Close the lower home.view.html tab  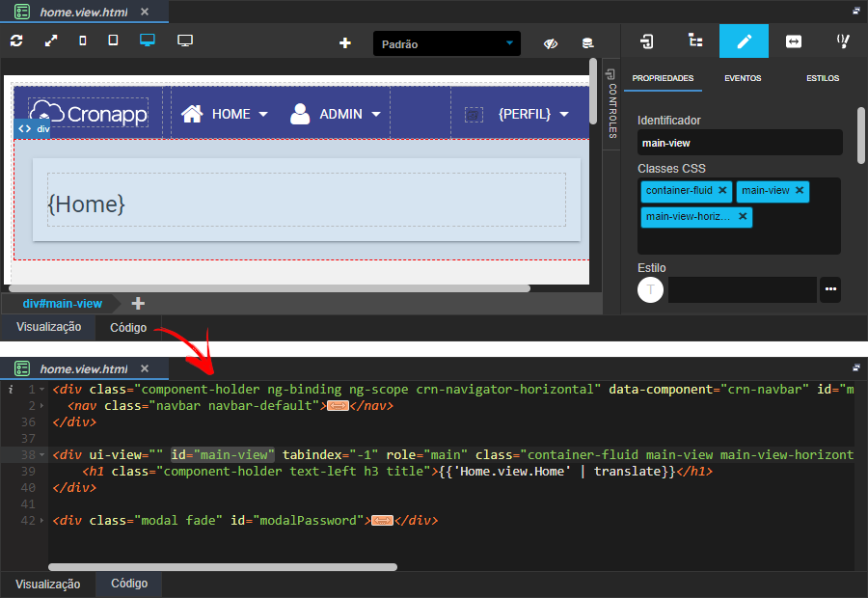tap(145, 368)
